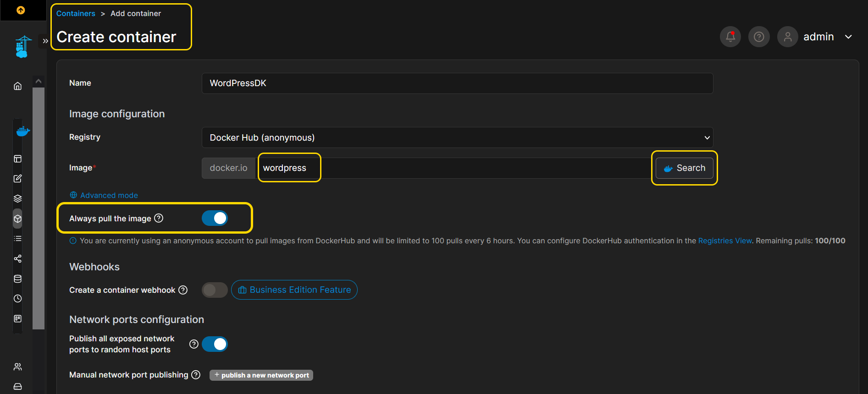Click the admin user avatar icon
The image size is (868, 394).
pos(788,37)
